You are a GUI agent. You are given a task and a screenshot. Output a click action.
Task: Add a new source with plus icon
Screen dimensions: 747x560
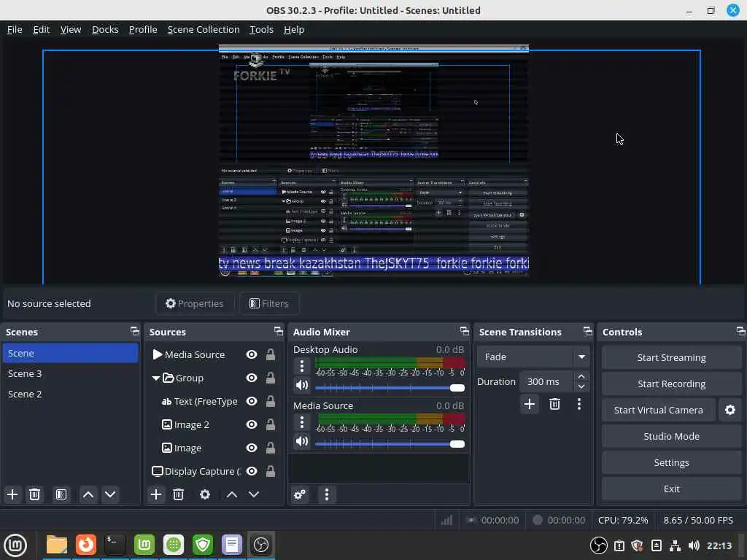pos(156,494)
